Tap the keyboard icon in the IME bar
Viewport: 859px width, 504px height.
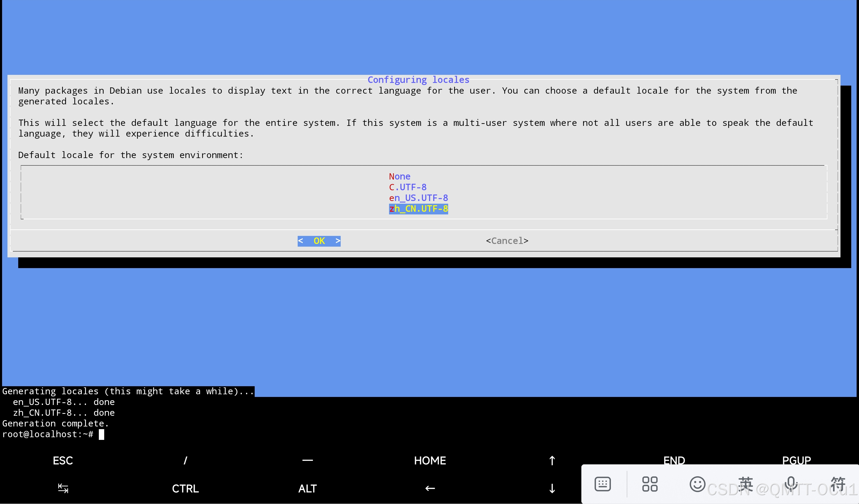pyautogui.click(x=602, y=484)
